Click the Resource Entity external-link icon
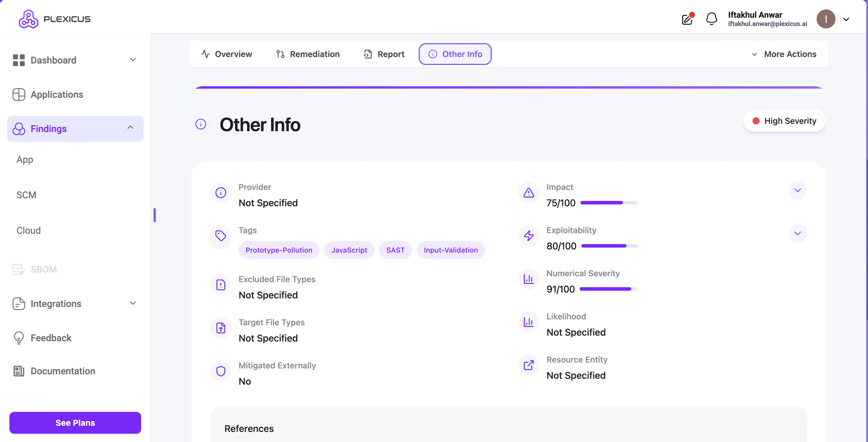This screenshot has height=442, width=868. 528,365
